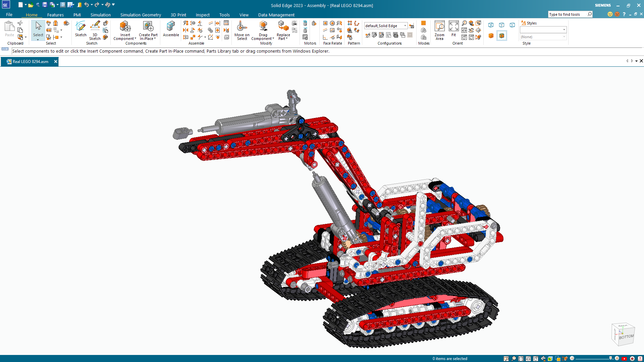Expand the Drag Component dropdown arrow
Viewport: 644px width, 362px height.
pos(273,39)
